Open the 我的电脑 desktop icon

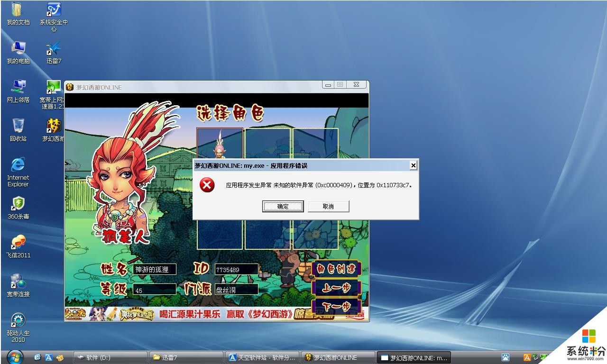pos(18,52)
